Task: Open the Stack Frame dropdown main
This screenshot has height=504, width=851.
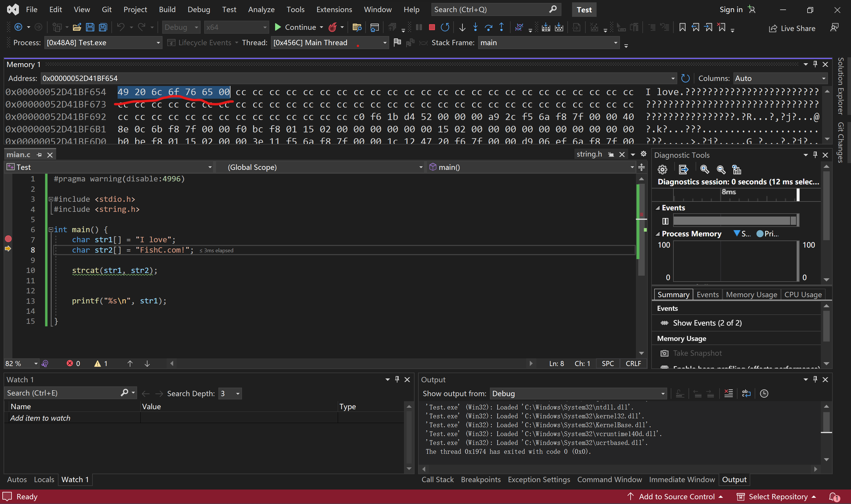Action: coord(548,43)
